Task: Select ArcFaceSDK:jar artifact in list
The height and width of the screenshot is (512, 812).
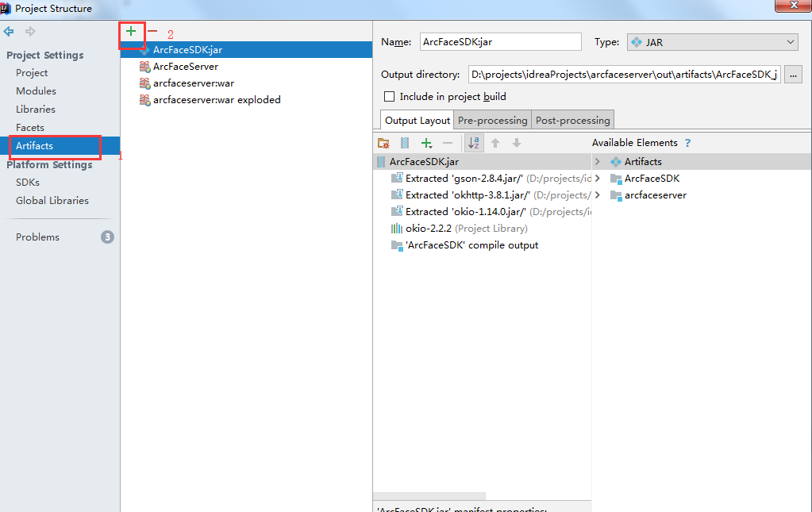Action: click(247, 50)
